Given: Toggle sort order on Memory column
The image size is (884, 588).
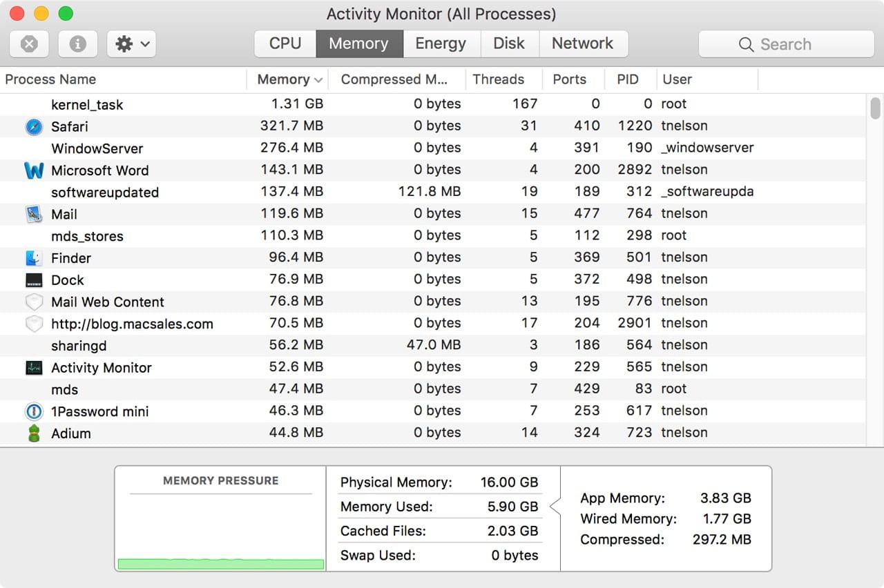Looking at the screenshot, I should (x=289, y=79).
